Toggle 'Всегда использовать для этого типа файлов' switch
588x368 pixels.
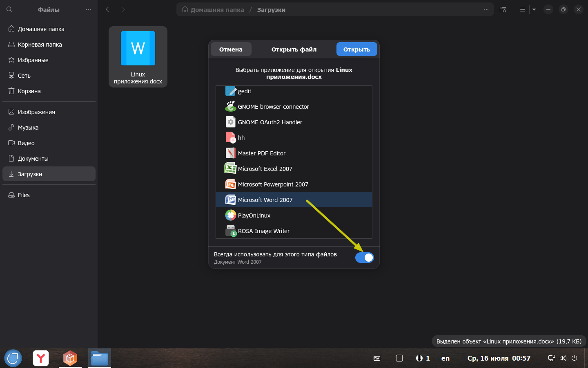tap(365, 258)
